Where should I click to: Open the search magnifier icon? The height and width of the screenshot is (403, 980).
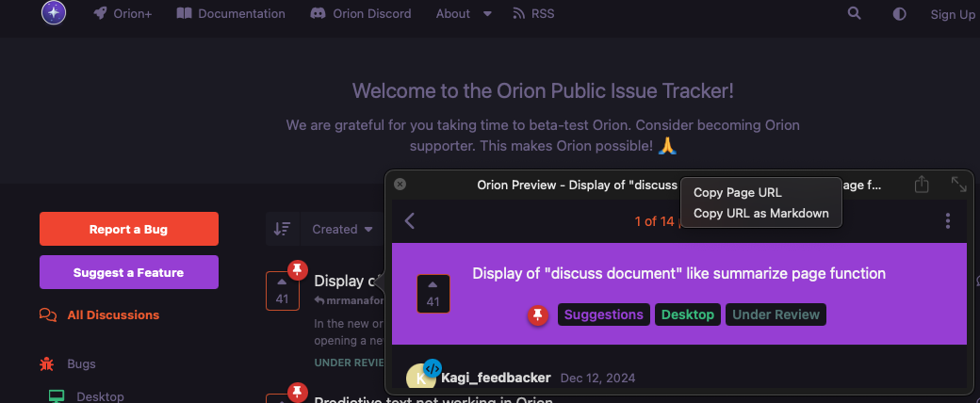pyautogui.click(x=854, y=14)
